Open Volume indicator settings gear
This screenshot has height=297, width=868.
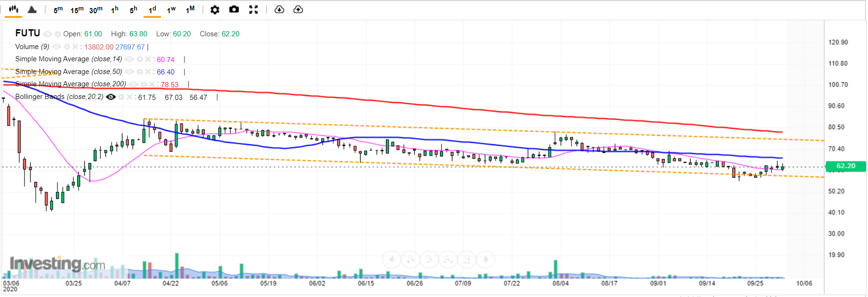pos(67,47)
